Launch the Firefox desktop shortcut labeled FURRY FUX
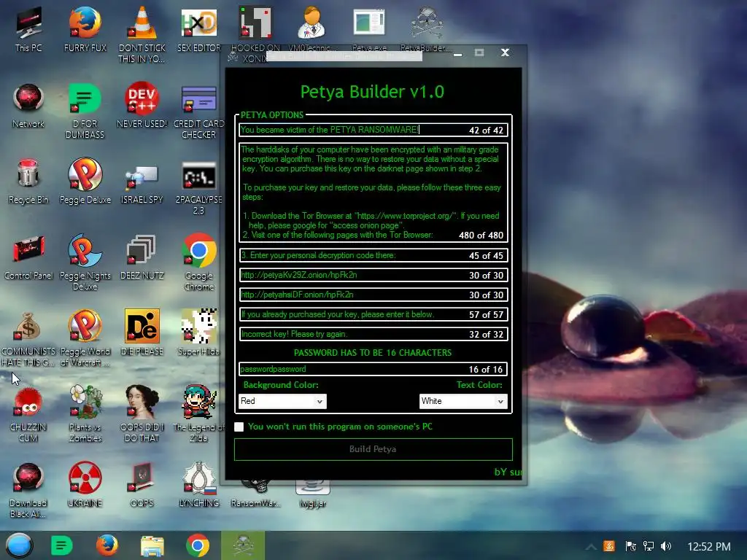747x560 pixels. 85,29
